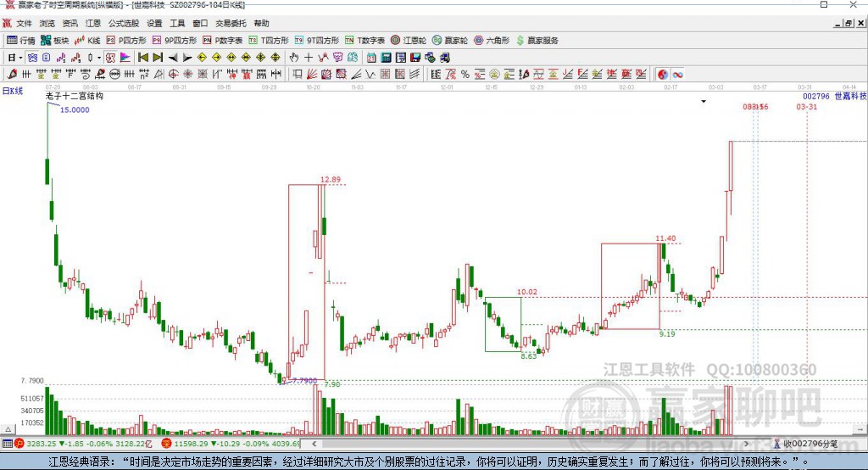Open the 工具 menu
The width and height of the screenshot is (868, 470).
(x=177, y=23)
